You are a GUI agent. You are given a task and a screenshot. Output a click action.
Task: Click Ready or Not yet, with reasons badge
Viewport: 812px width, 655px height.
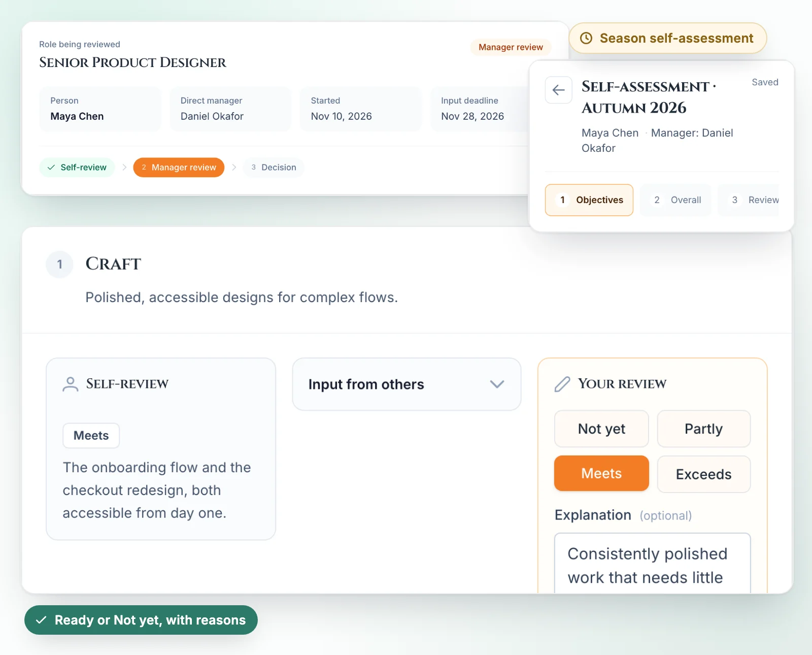(141, 620)
